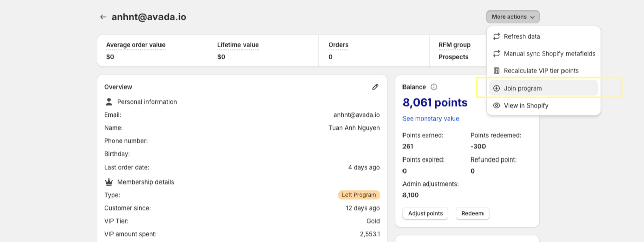Click the Left Program status badge
644x242 pixels.
[359, 195]
